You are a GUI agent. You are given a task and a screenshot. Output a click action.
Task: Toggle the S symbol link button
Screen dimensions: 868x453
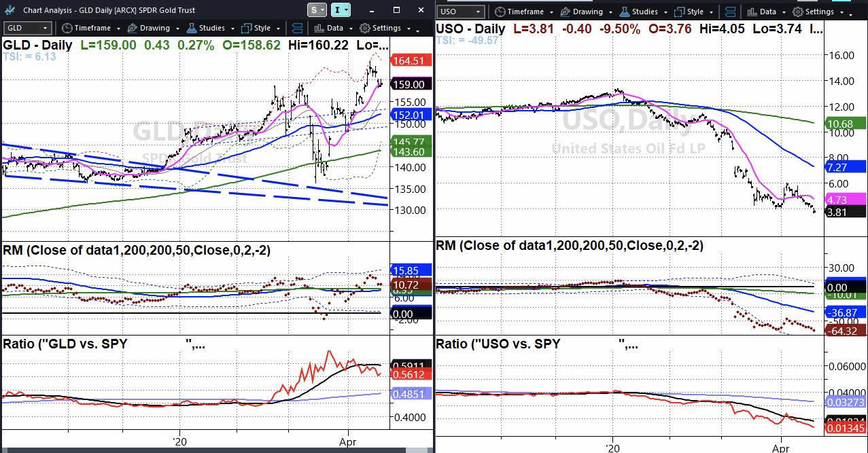click(x=316, y=10)
